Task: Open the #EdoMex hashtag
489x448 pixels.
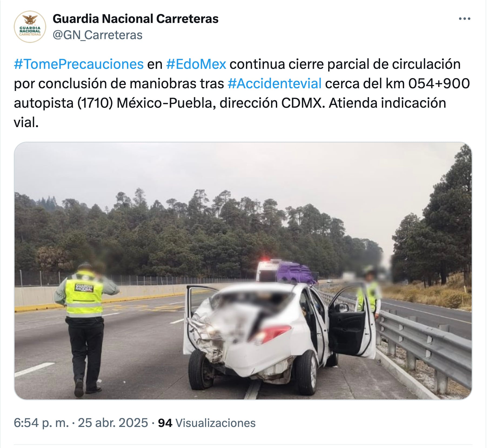Action: point(196,64)
